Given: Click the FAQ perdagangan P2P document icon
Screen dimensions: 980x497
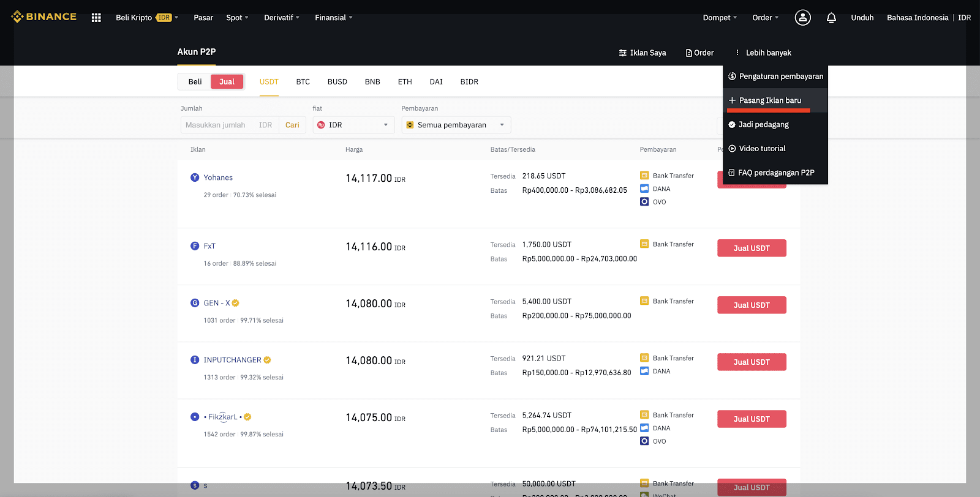Looking at the screenshot, I should pyautogui.click(x=731, y=173).
